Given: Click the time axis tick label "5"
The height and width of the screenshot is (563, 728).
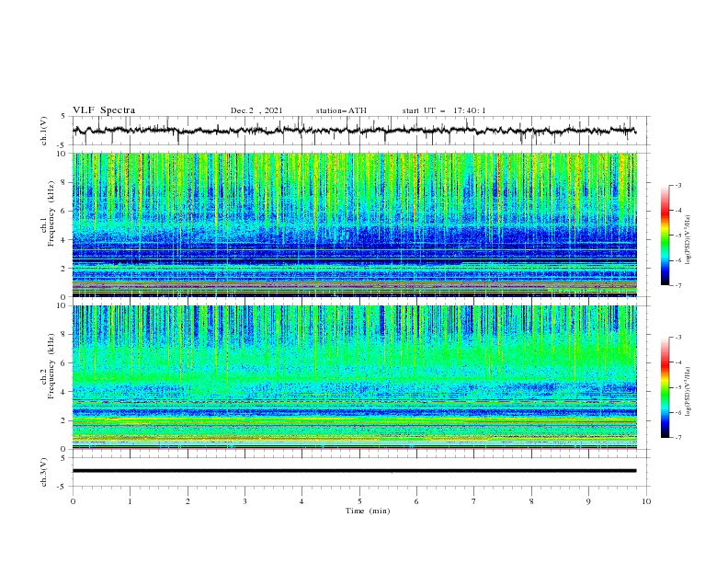Looking at the screenshot, I should (359, 501).
